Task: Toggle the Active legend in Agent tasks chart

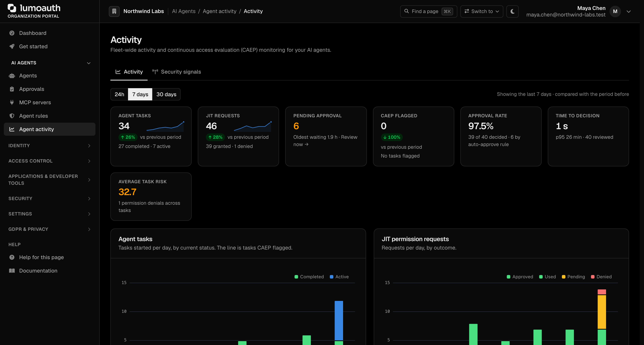Action: (x=339, y=277)
